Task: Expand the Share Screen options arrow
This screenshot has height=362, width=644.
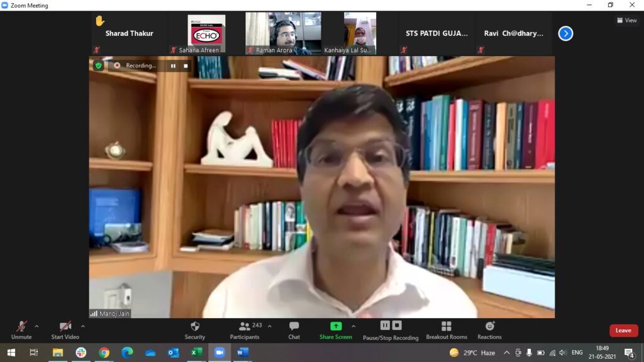Action: (x=353, y=326)
